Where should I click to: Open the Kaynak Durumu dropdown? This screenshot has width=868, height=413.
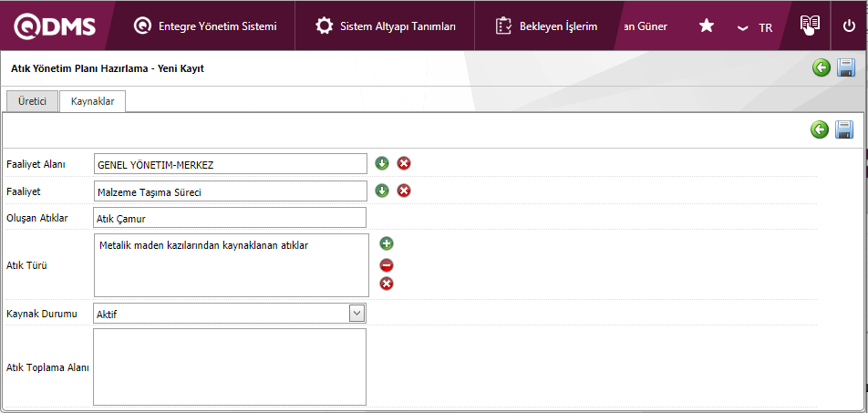point(230,314)
